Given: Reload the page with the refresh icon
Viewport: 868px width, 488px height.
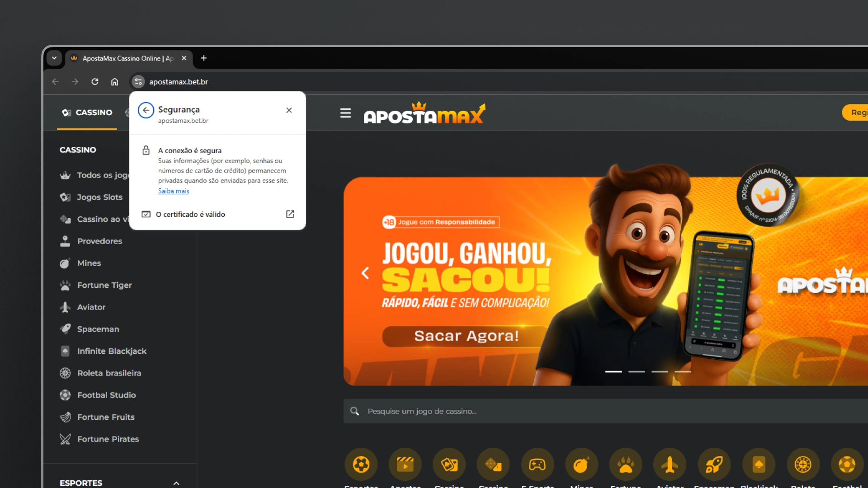Looking at the screenshot, I should [x=94, y=82].
